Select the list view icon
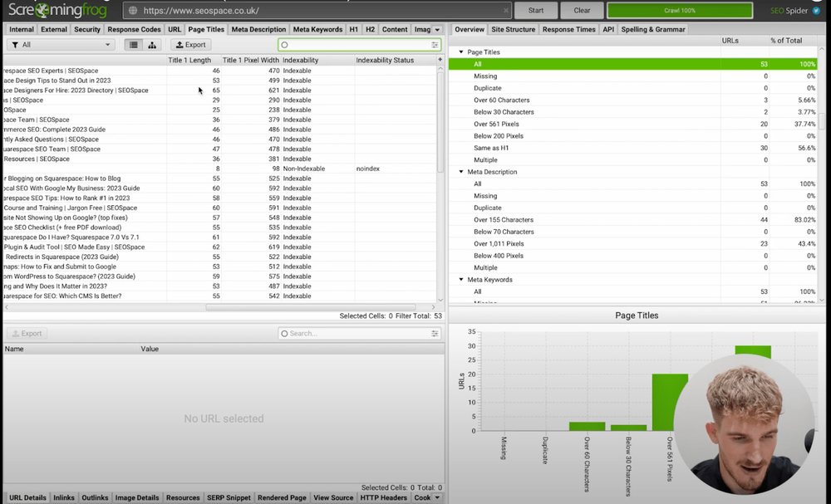This screenshot has height=504, width=831. click(134, 45)
